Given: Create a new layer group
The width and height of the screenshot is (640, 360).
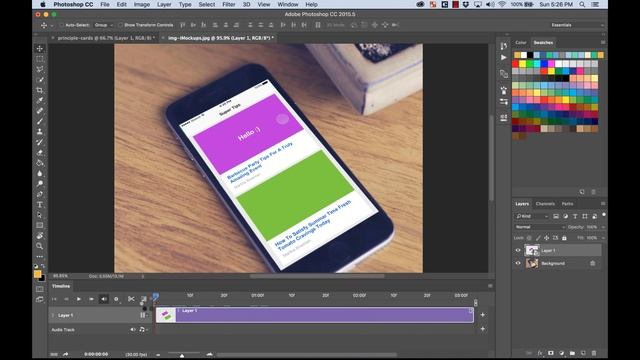Looking at the screenshot, I should pyautogui.click(x=572, y=353).
